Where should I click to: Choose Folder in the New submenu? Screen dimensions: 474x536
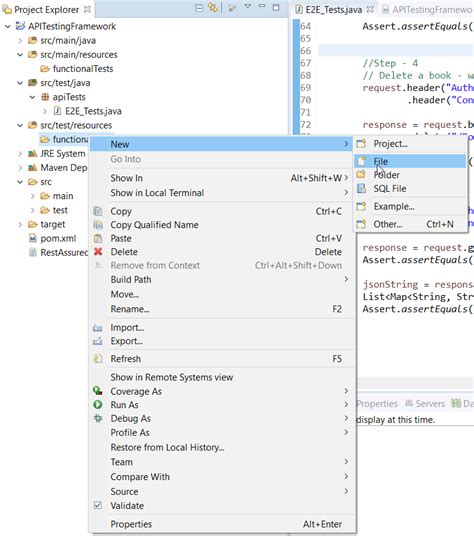click(410, 175)
